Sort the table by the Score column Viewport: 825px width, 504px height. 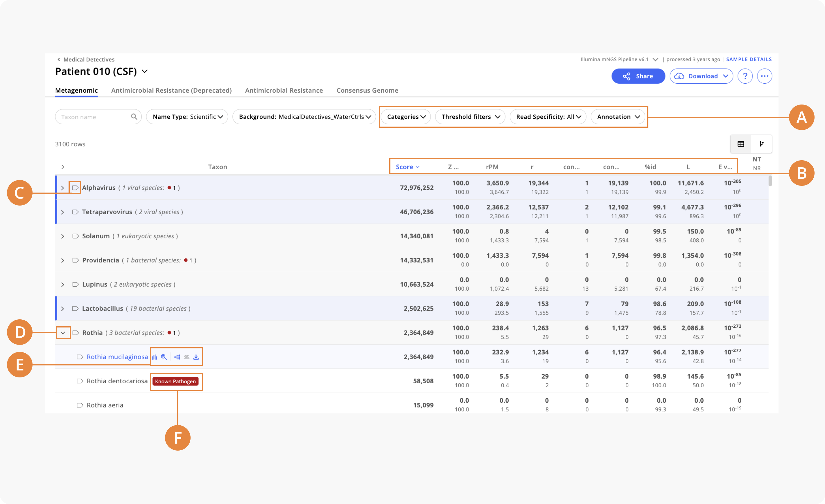pyautogui.click(x=408, y=167)
